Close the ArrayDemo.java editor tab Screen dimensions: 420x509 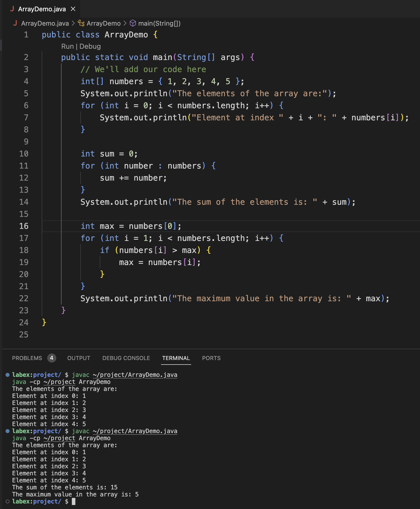click(x=73, y=9)
